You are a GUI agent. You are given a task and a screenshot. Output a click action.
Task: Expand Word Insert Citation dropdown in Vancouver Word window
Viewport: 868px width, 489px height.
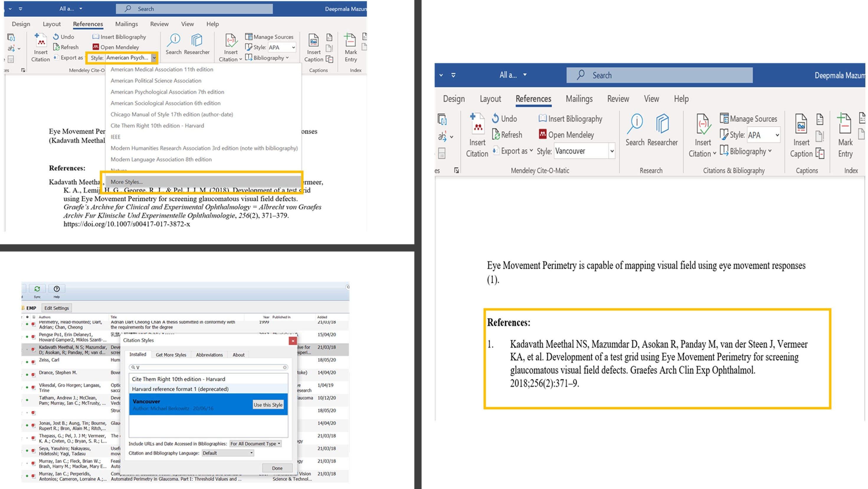(702, 154)
